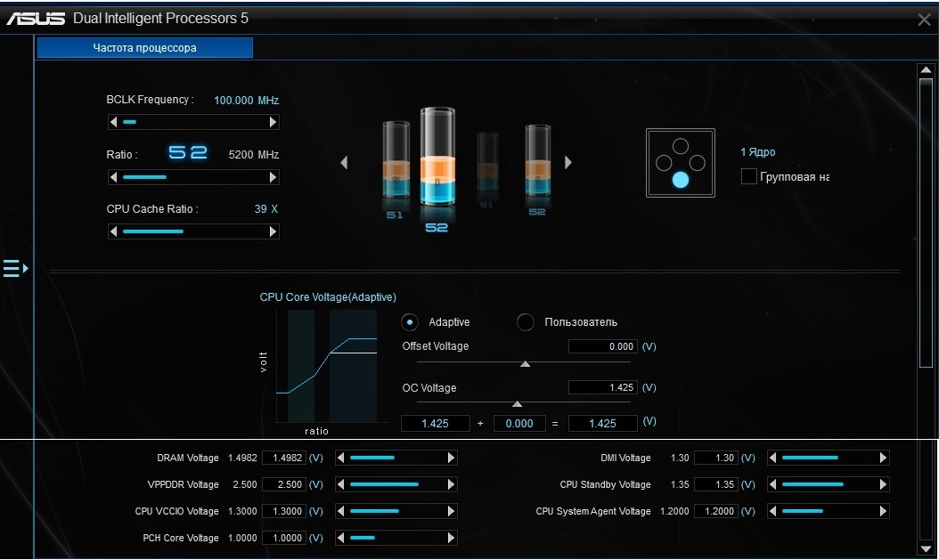Open the Частота процессора tab
939x560 pixels.
(145, 48)
